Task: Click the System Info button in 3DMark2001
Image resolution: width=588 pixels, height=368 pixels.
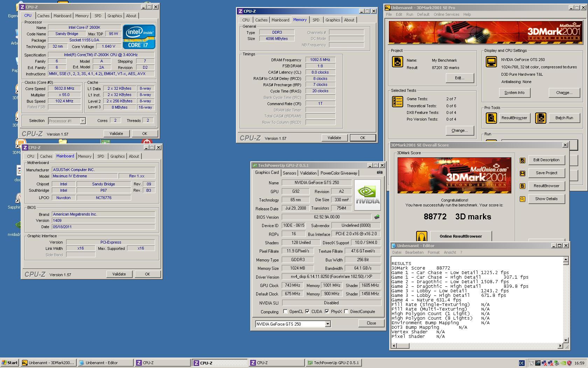Action: (x=514, y=93)
